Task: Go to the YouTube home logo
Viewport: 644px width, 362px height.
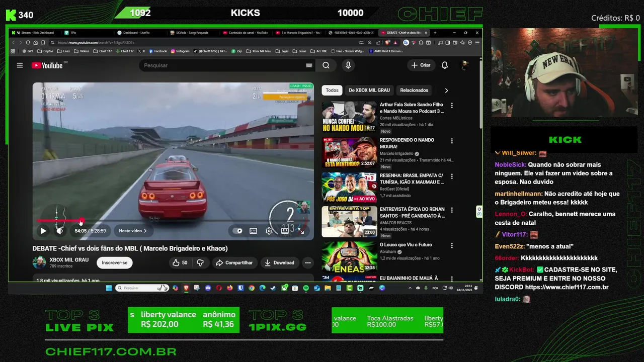Action: pos(47,65)
